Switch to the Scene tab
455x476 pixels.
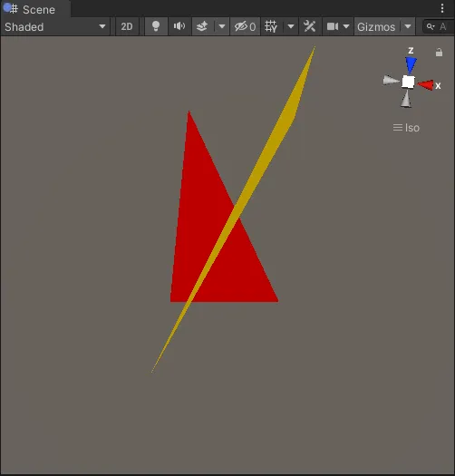click(35, 9)
